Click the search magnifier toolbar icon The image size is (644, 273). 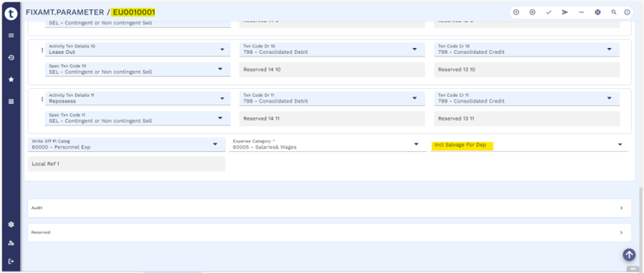614,12
